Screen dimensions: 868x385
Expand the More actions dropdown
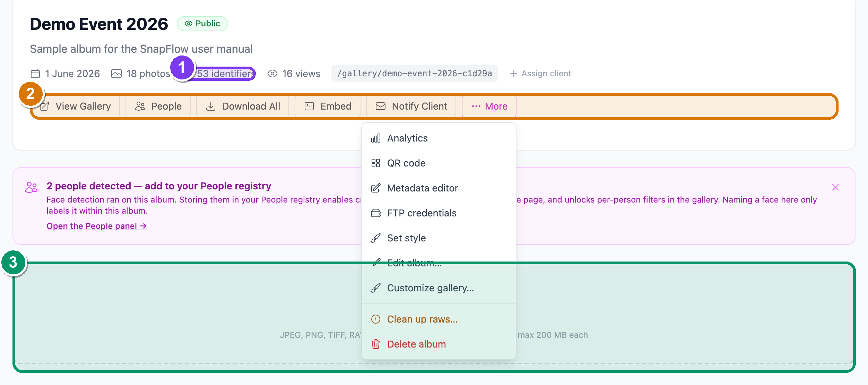pos(489,106)
